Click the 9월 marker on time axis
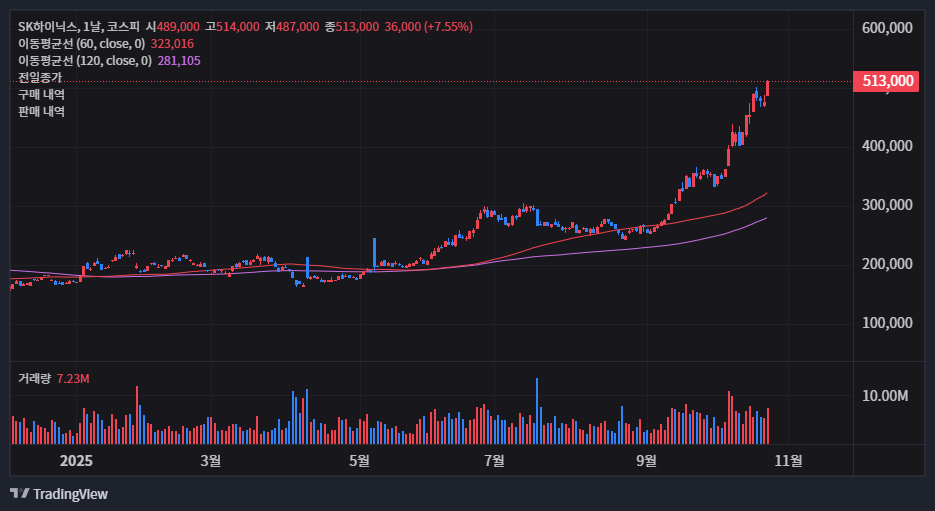Viewport: 935px width, 511px height. pyautogui.click(x=647, y=461)
